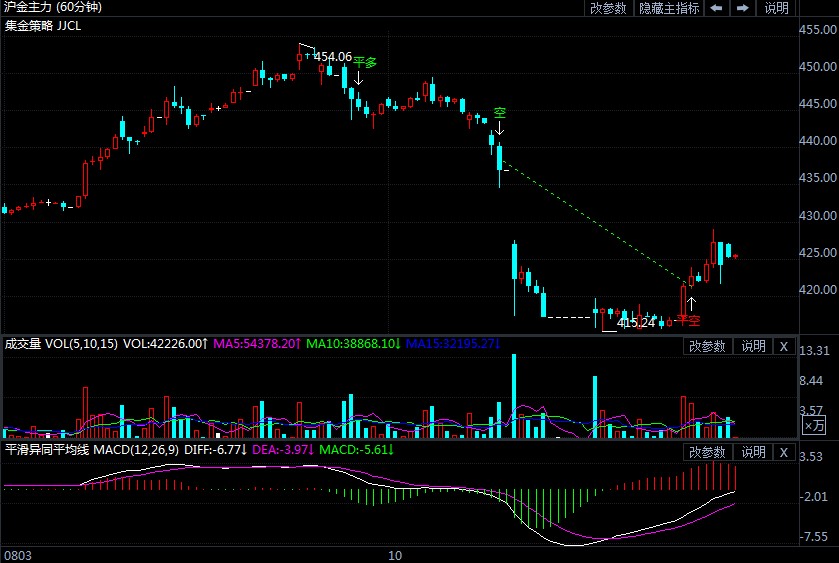Image resolution: width=839 pixels, height=563 pixels.
Task: Click the 445.00 price axis label
Action: point(818,104)
